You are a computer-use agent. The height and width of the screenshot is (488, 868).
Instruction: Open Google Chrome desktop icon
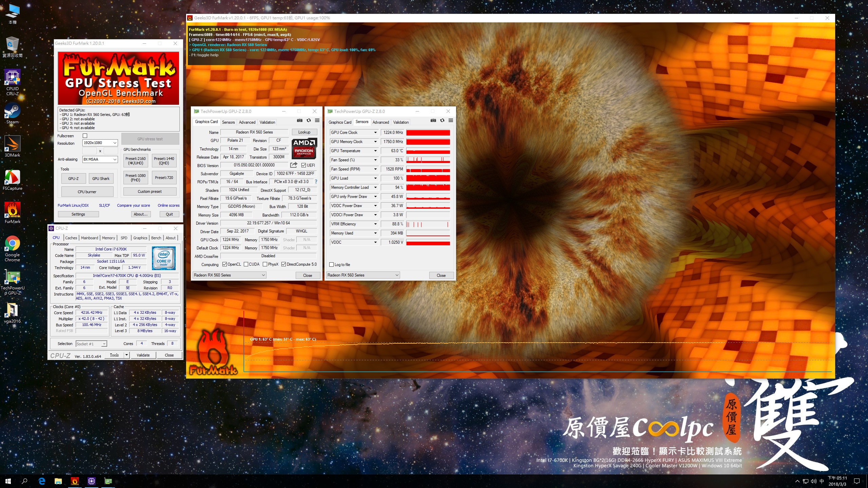click(13, 249)
